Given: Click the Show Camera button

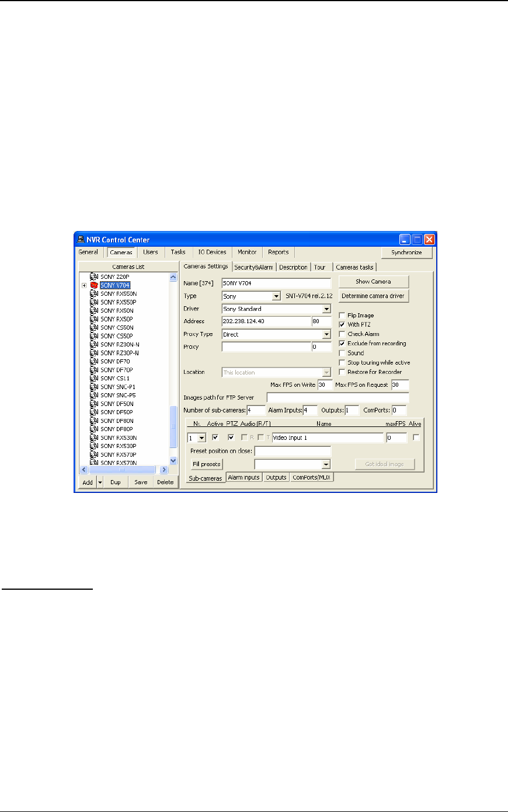Looking at the screenshot, I should (374, 281).
